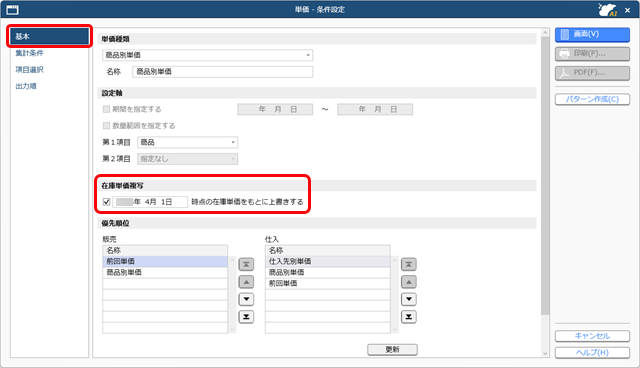This screenshot has height=368, width=640.
Task: Move sales priority item down one
Action: tap(246, 299)
